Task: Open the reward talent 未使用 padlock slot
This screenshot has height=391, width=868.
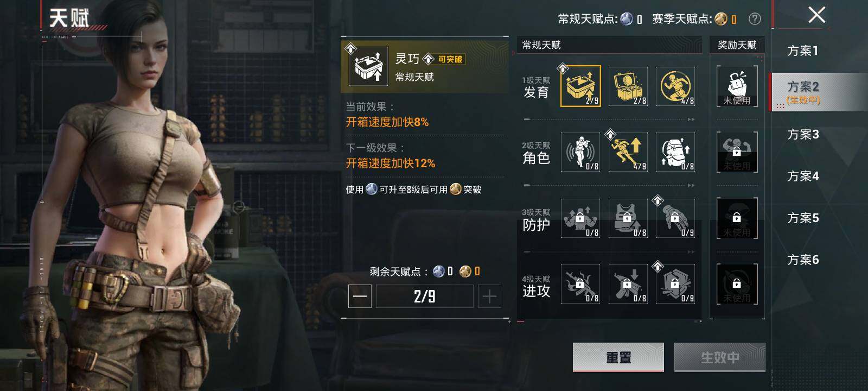Action: (737, 86)
